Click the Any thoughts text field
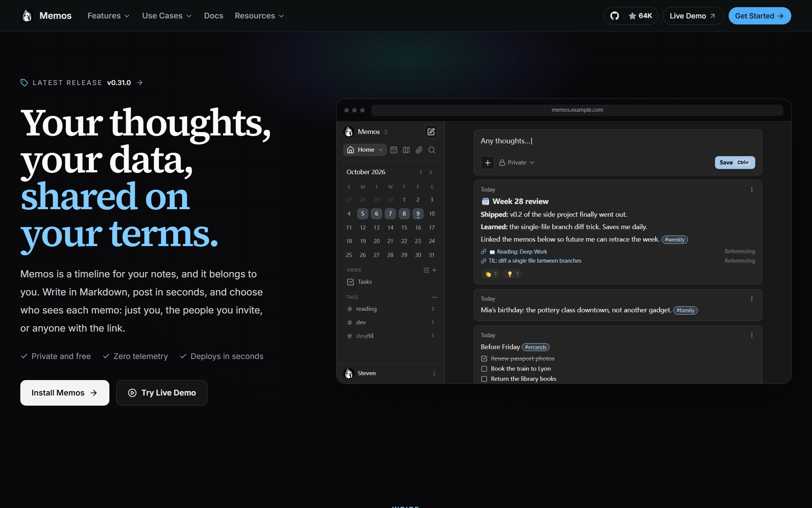 [x=618, y=141]
